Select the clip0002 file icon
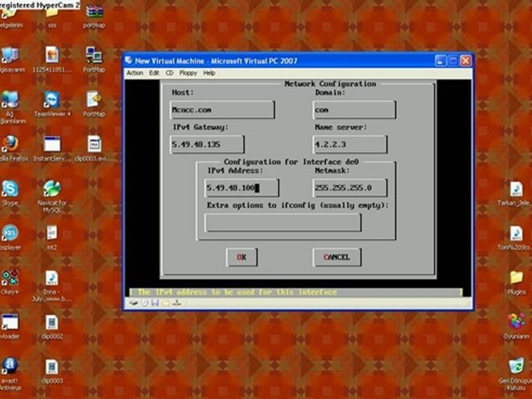Image resolution: width=532 pixels, height=399 pixels. [52, 322]
